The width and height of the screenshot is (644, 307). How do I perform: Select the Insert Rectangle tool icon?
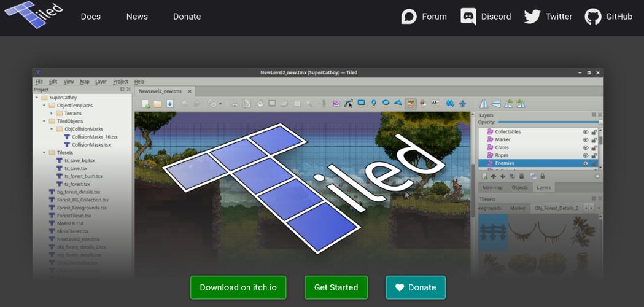[x=361, y=104]
